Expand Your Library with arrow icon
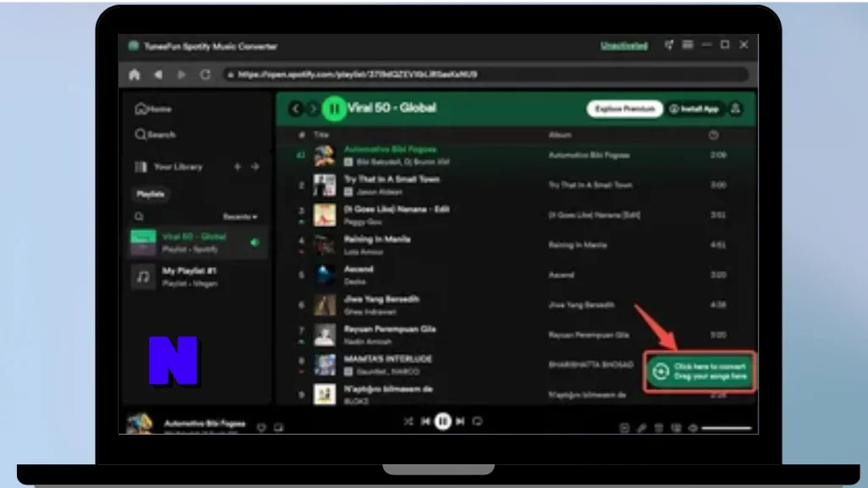 tap(255, 167)
